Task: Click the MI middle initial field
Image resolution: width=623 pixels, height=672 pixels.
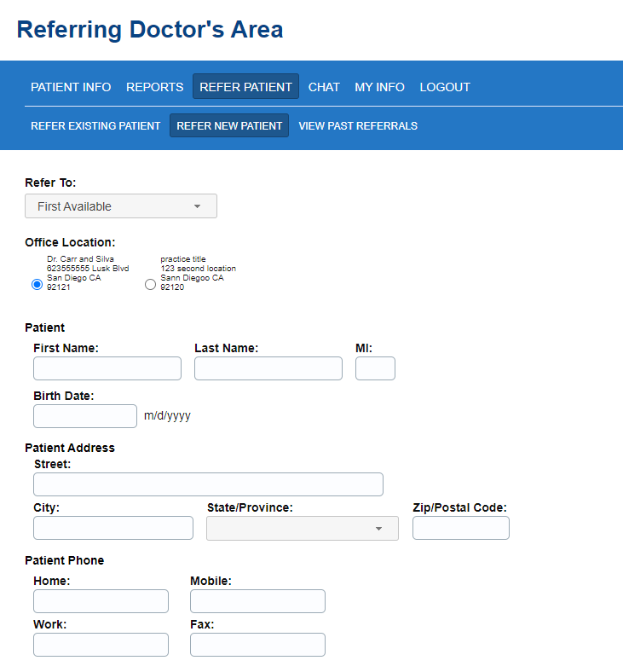Action: click(x=375, y=368)
